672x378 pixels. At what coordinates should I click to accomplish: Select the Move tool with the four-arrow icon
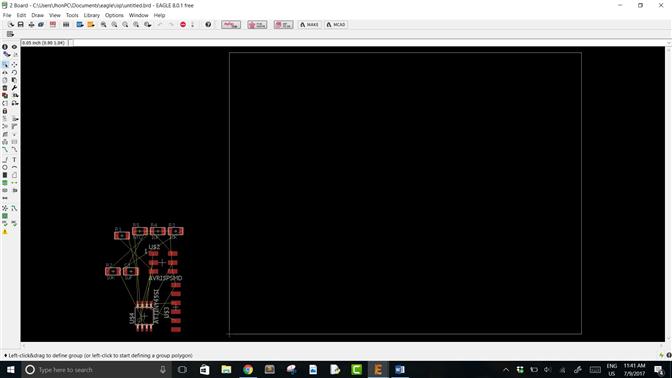click(14, 64)
